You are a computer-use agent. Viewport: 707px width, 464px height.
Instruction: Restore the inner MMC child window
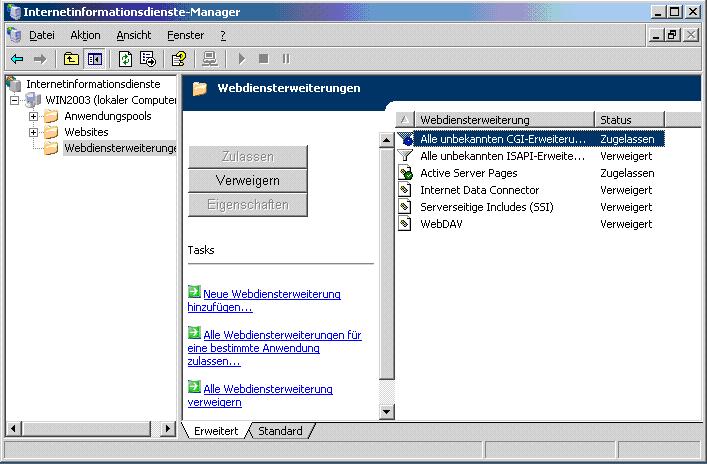coord(672,35)
